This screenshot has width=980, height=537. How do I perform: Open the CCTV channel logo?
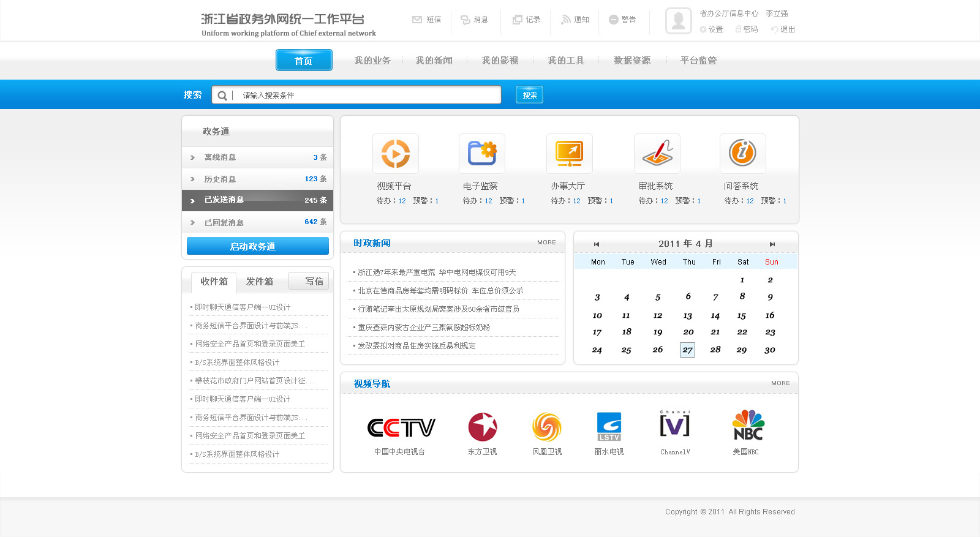click(401, 427)
